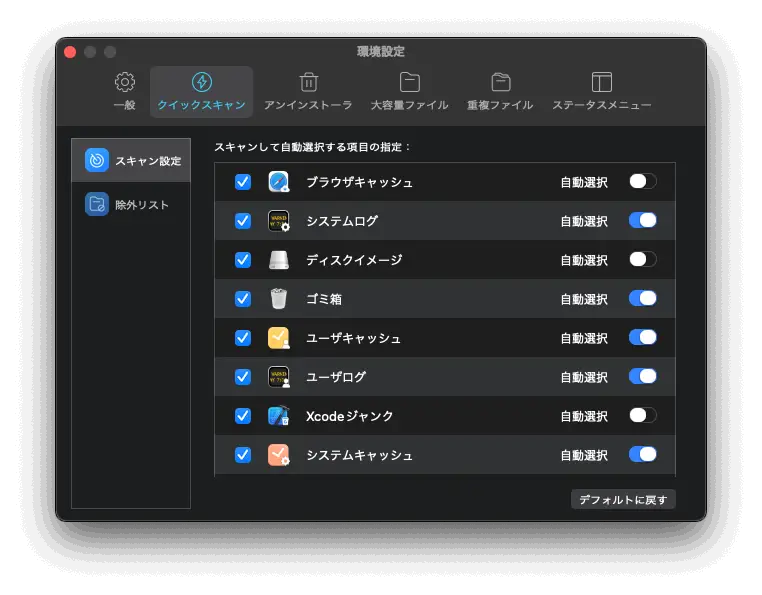Click the ディスクイメージ row label
The width and height of the screenshot is (762, 595).
(354, 260)
